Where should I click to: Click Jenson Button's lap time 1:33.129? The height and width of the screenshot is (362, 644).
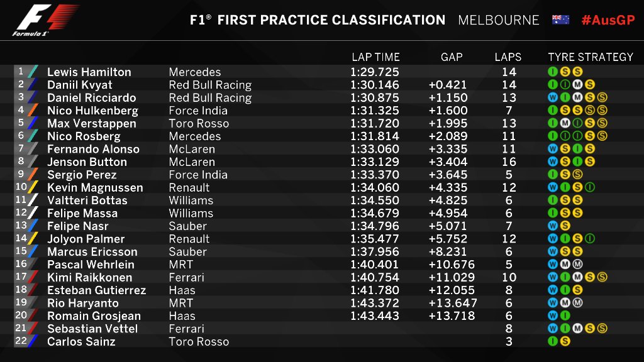coord(375,162)
